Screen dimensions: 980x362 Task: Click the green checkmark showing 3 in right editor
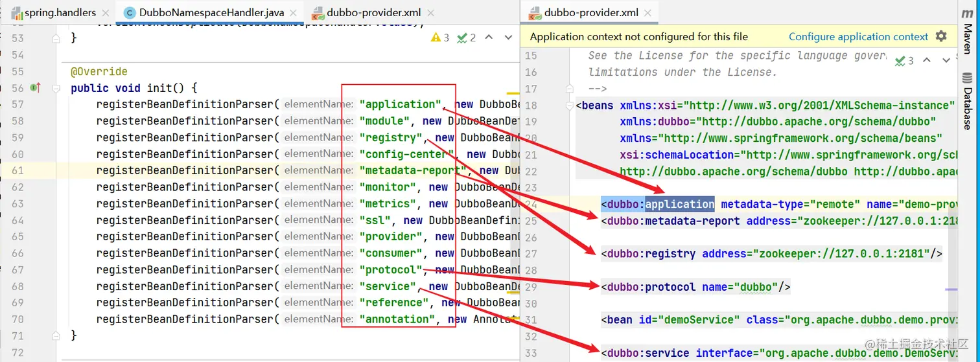(x=904, y=61)
